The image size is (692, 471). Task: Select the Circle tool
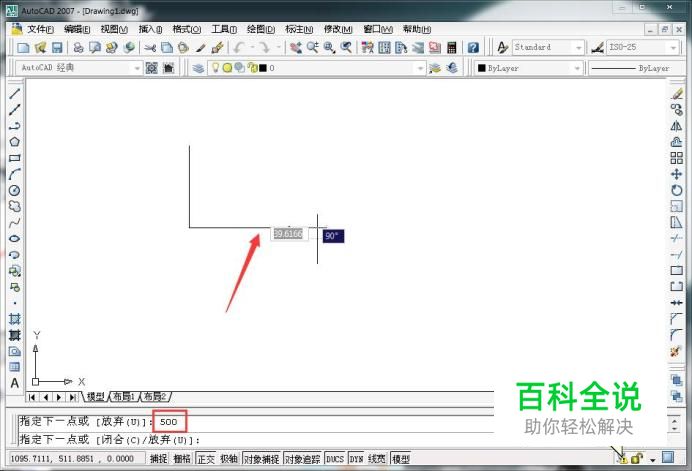15,190
